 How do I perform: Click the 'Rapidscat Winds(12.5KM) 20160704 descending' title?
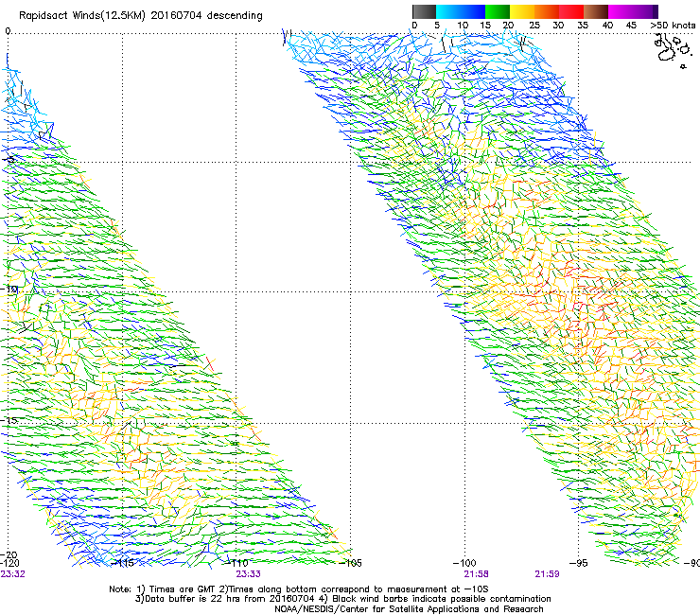[141, 16]
